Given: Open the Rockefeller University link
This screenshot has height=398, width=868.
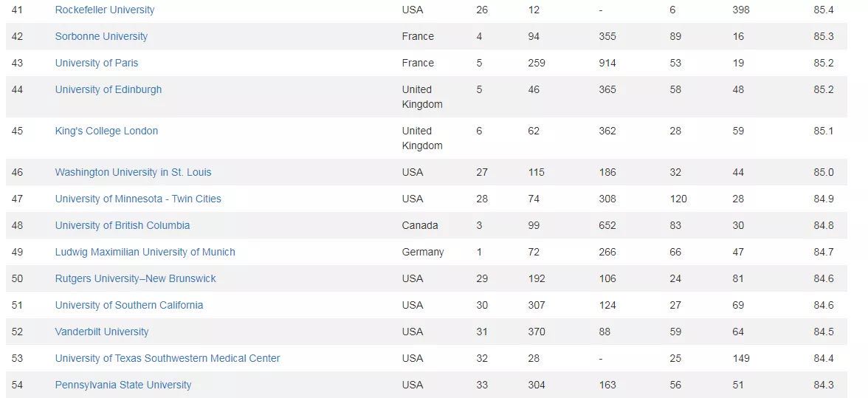Looking at the screenshot, I should 105,10.
